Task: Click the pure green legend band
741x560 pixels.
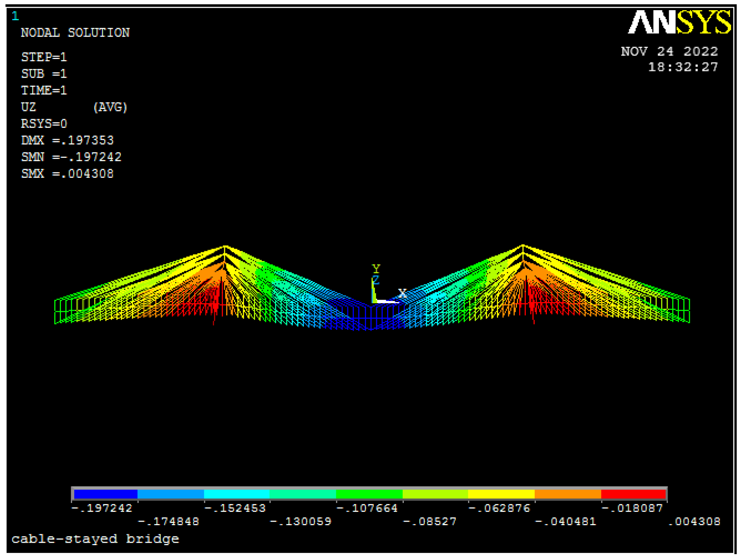Action: coord(369,494)
